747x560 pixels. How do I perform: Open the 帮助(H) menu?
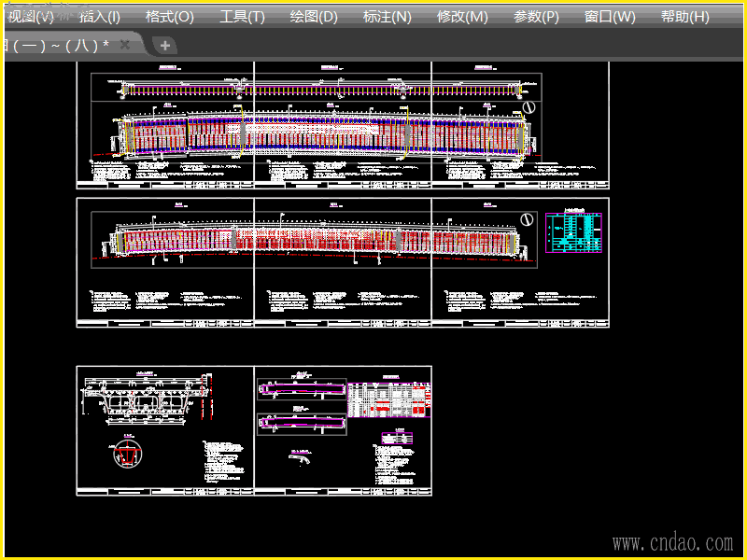pyautogui.click(x=684, y=17)
